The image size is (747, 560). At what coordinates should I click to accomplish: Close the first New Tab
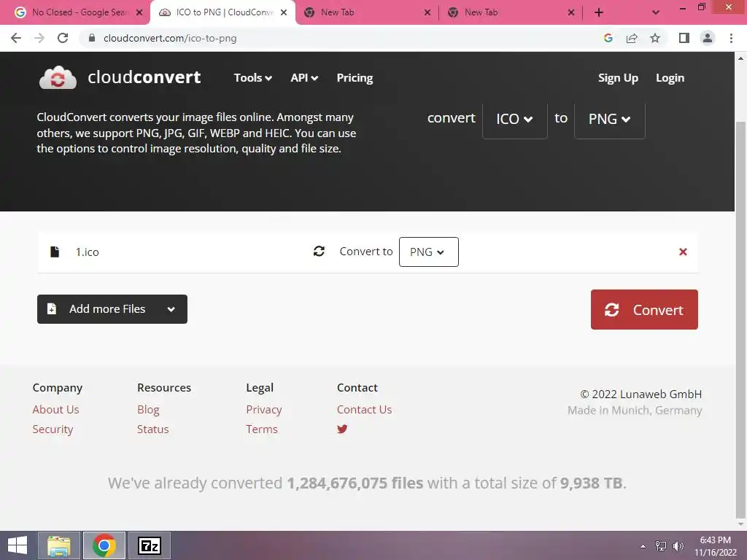coord(427,12)
